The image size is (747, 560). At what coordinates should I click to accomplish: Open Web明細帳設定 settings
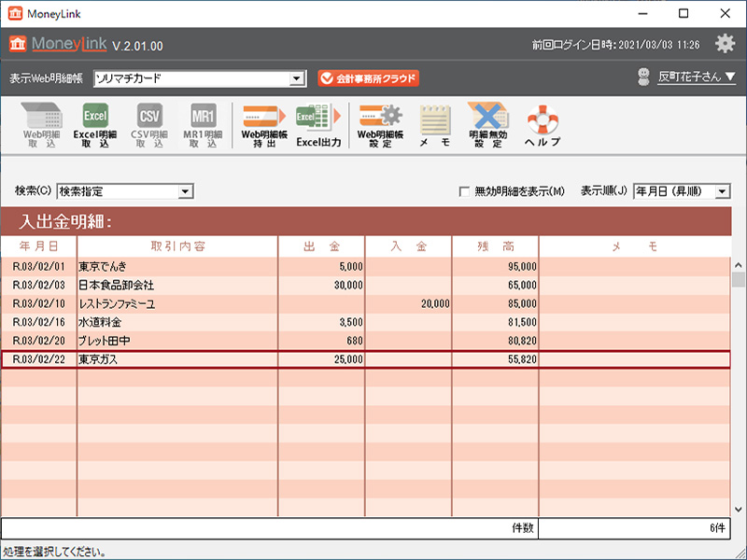click(380, 126)
